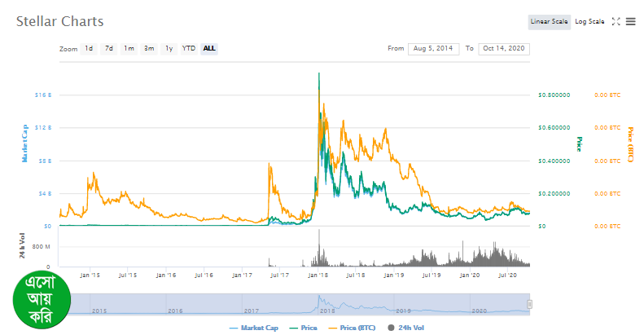The width and height of the screenshot is (644, 335).
Task: Click the navigator right range handle
Action: pos(529,304)
